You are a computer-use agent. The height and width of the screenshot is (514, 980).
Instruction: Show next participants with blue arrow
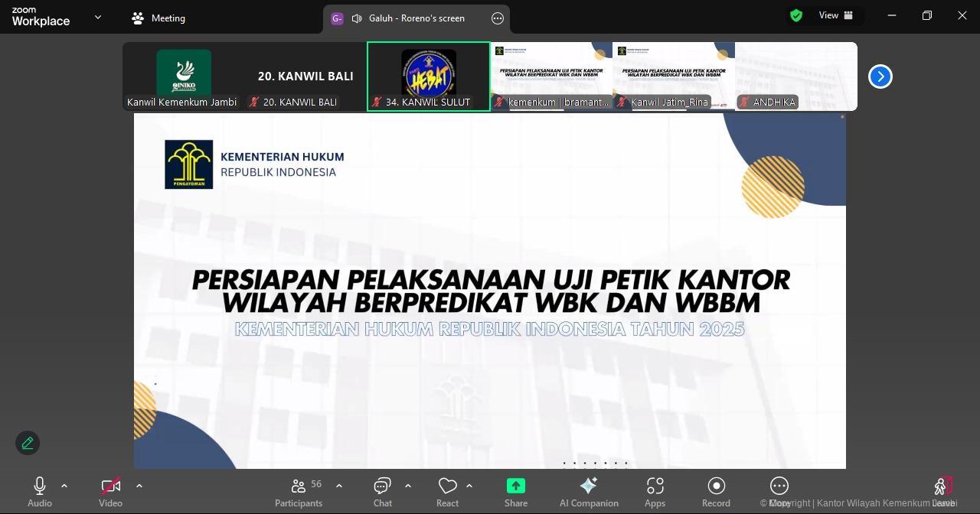pos(880,76)
